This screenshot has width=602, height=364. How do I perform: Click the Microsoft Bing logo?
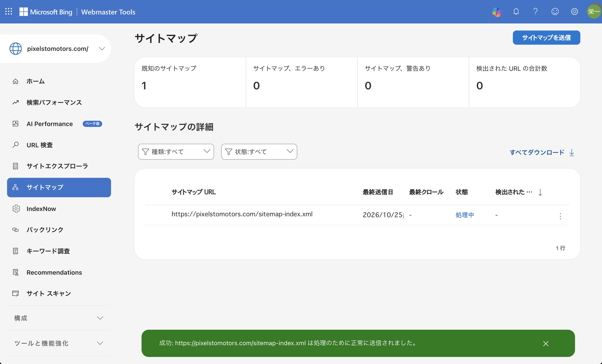pyautogui.click(x=46, y=12)
